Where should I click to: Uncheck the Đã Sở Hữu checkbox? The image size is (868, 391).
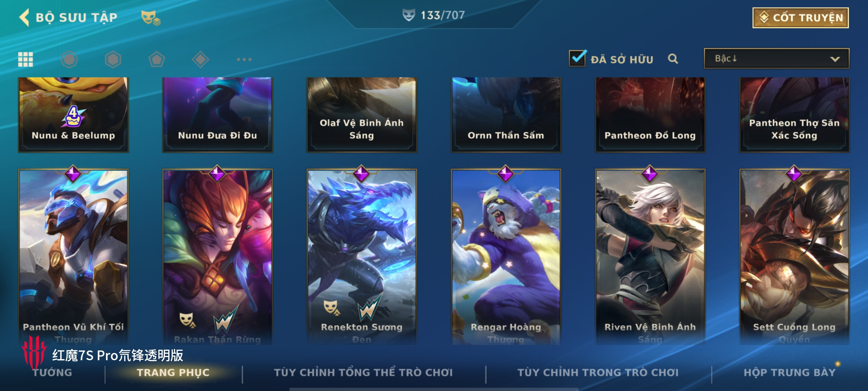click(577, 58)
